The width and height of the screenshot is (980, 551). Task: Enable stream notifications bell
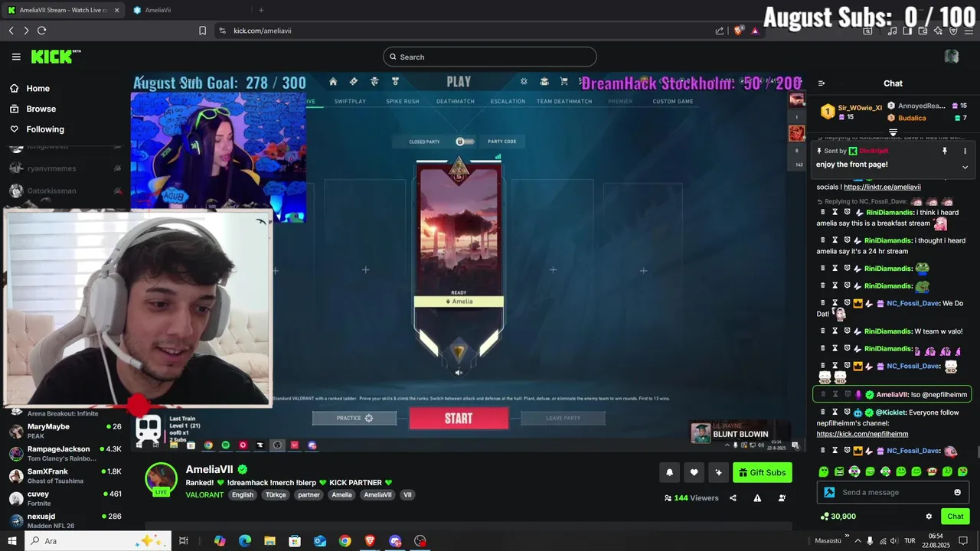[x=669, y=472]
